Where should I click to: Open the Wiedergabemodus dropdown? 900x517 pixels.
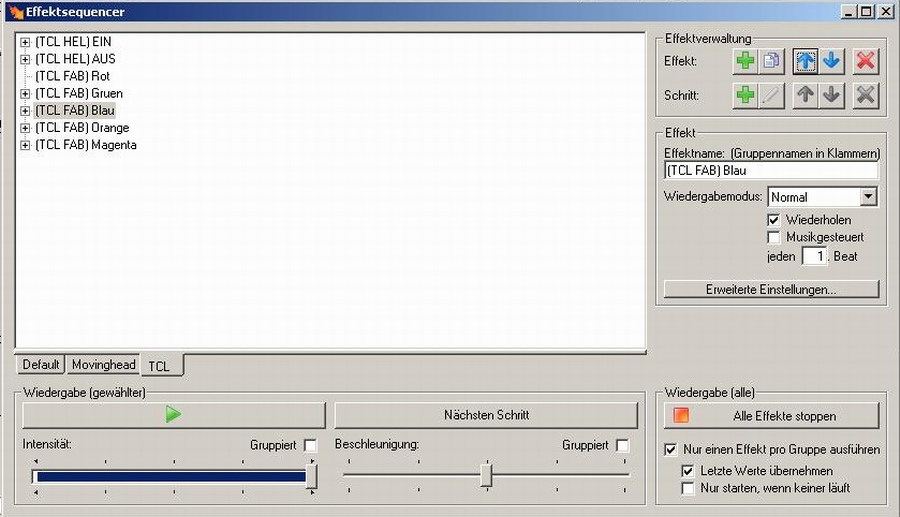tap(868, 197)
